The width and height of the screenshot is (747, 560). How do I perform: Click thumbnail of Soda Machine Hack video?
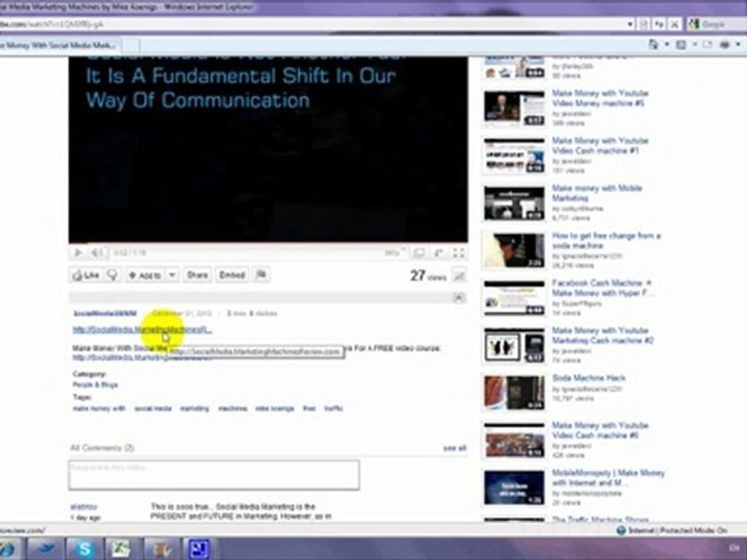coord(514,393)
